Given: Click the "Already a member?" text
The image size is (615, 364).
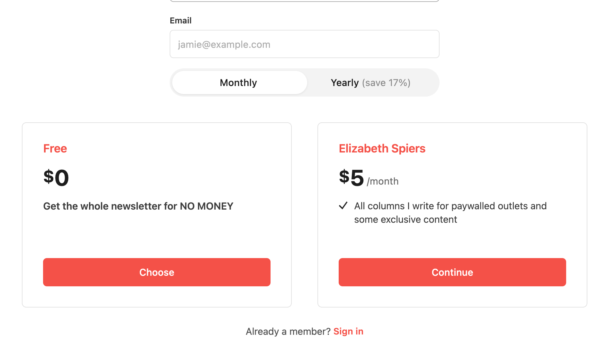Looking at the screenshot, I should [288, 331].
